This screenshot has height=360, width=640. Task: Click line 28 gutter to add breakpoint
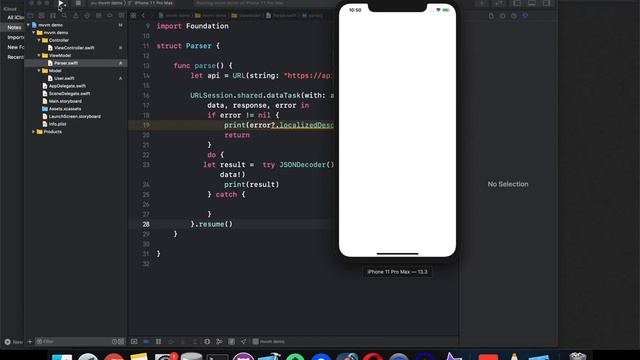(x=146, y=224)
